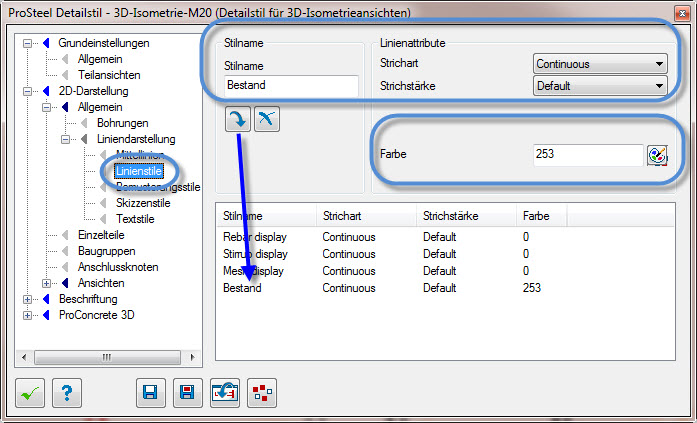Screen dimensions: 697x423
Task: Expand the ProConcrete 3D tree node
Action: (28, 315)
